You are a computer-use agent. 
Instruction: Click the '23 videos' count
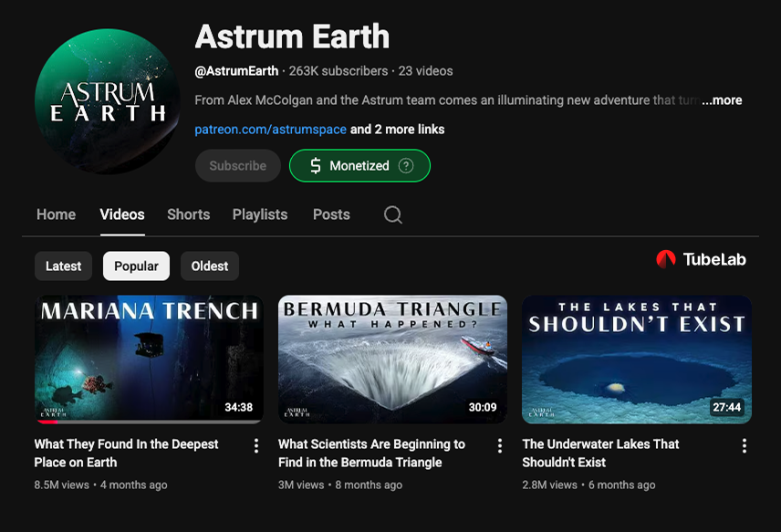[425, 71]
